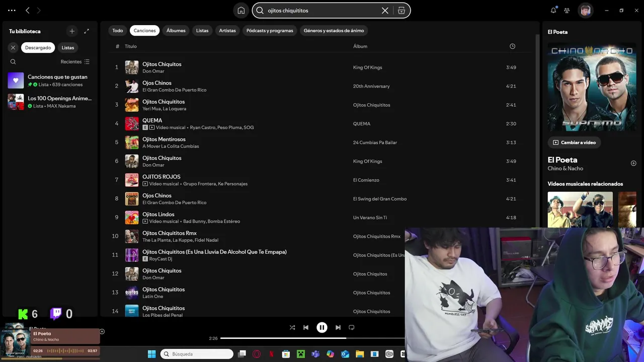Open Los 100 Openings Anime playlist
Screen dimensions: 644x362
click(50, 102)
